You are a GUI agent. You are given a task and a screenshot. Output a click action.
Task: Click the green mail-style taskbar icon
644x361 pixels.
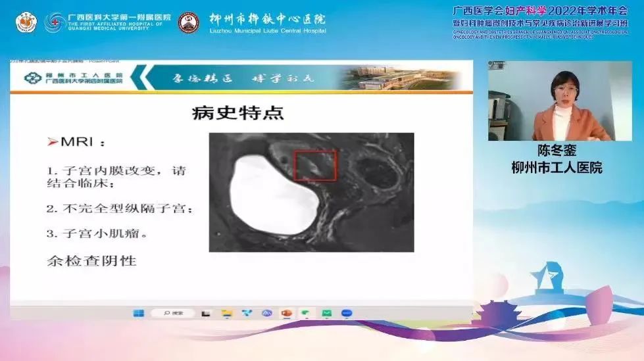point(326,314)
